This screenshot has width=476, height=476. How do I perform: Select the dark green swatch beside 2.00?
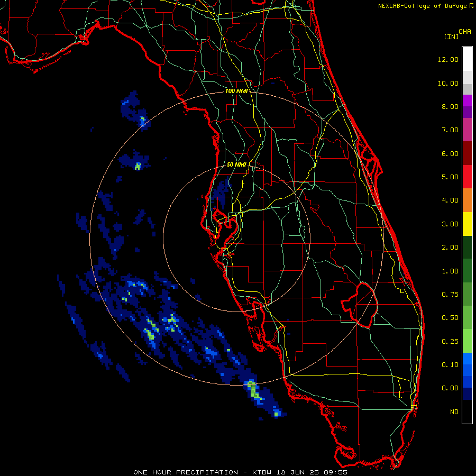[467, 247]
